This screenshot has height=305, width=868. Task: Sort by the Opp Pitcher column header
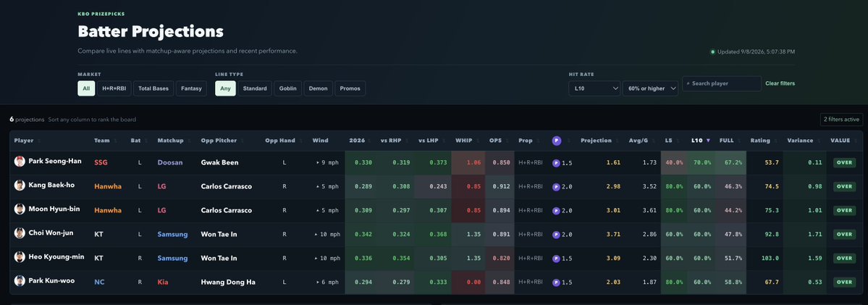222,141
